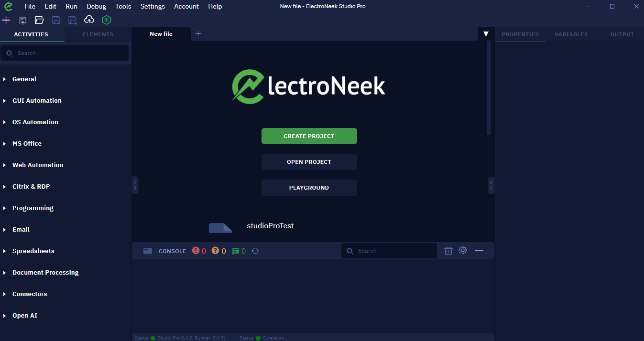Screen dimensions: 644x341
Task: Click the OPEN PROJECT button
Action: coord(309,162)
